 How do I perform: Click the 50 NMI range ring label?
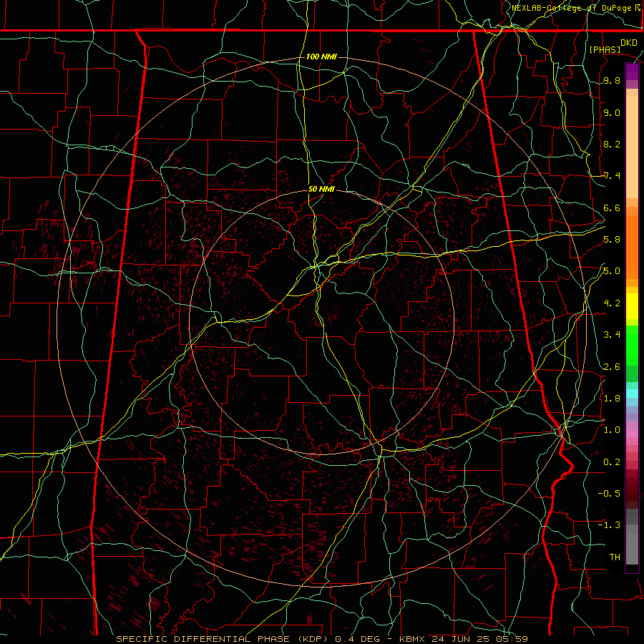(x=321, y=190)
